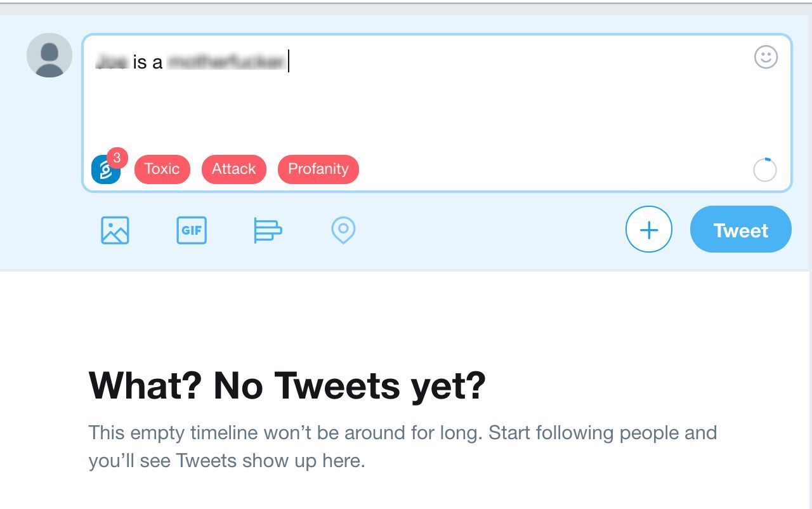Select the red "Profanity" label
This screenshot has height=509, width=812.
click(318, 169)
